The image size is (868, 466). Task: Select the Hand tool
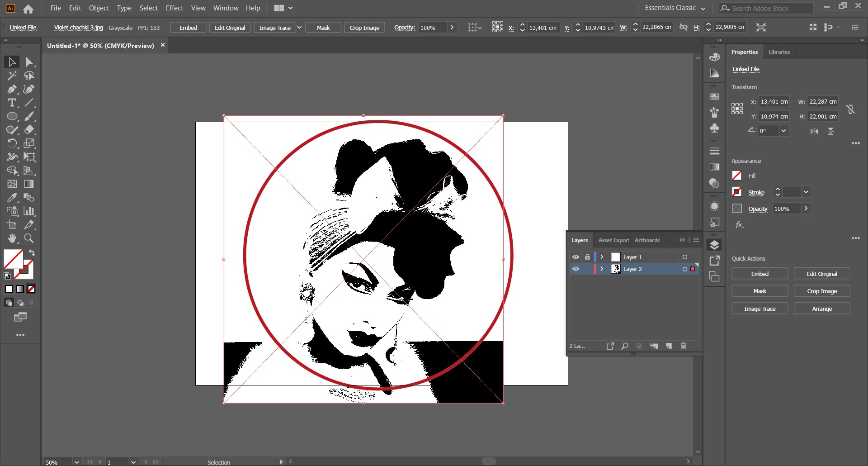[x=12, y=238]
